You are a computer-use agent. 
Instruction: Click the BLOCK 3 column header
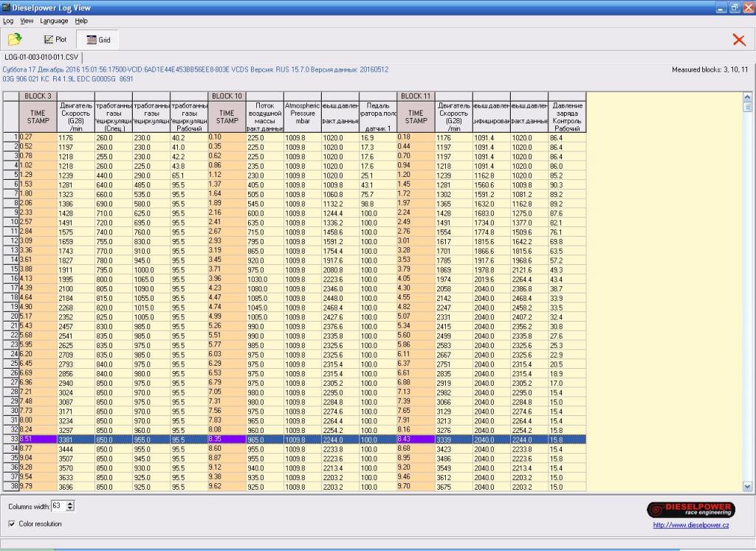(x=38, y=97)
